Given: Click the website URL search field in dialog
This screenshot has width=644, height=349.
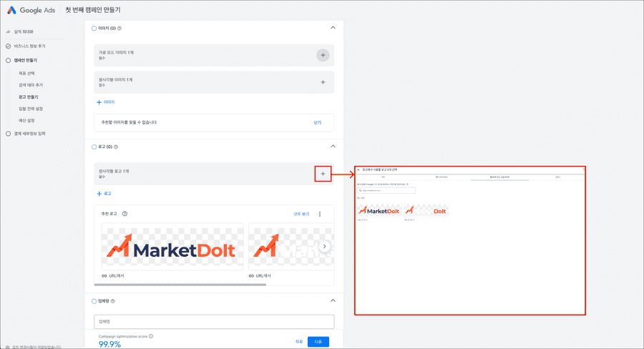Looking at the screenshot, I should (386, 190).
